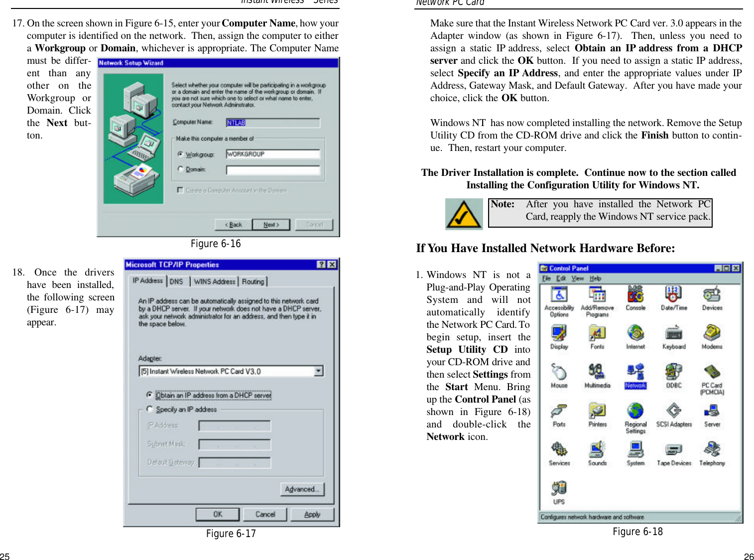This screenshot has height=560, width=754.
Task: Close the Microsoft TCP/IP Properties dialog
Action: (332, 265)
